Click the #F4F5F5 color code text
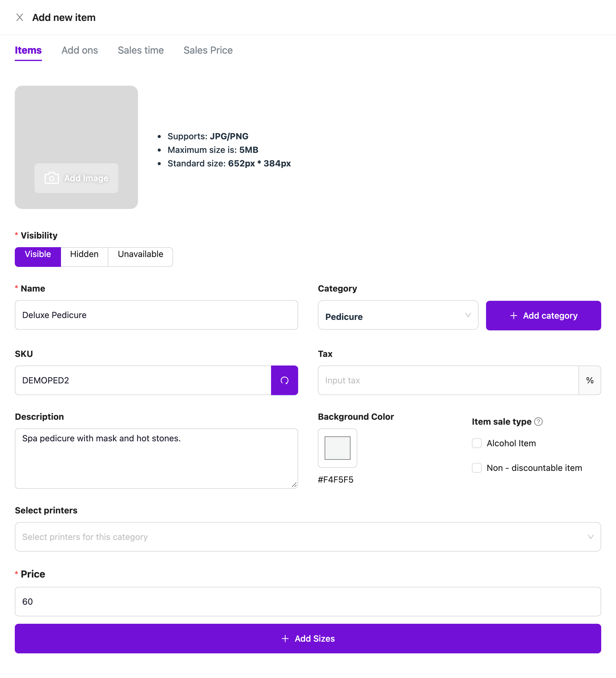The image size is (616, 678). pyautogui.click(x=335, y=480)
